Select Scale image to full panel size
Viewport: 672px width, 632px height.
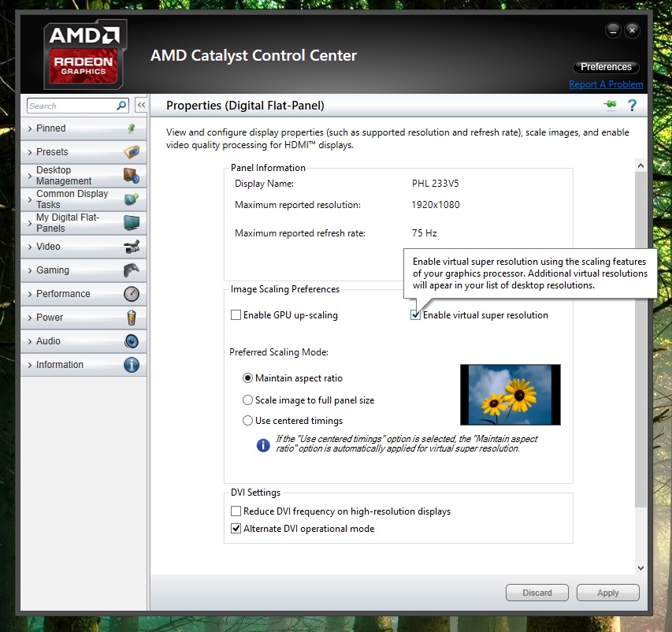[x=247, y=400]
